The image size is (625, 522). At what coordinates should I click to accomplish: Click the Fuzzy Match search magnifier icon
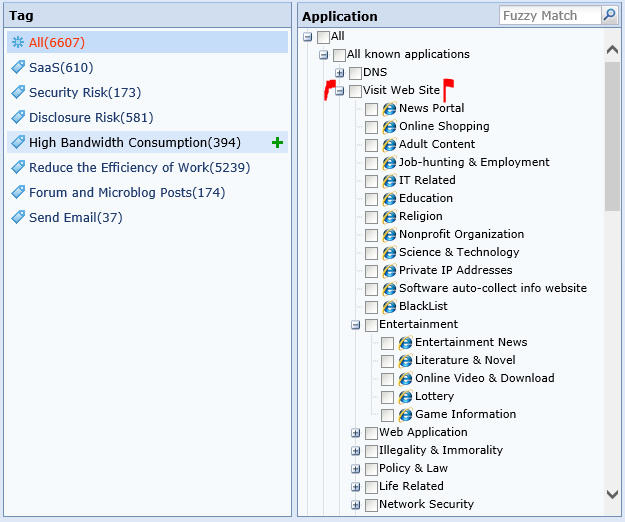(609, 15)
